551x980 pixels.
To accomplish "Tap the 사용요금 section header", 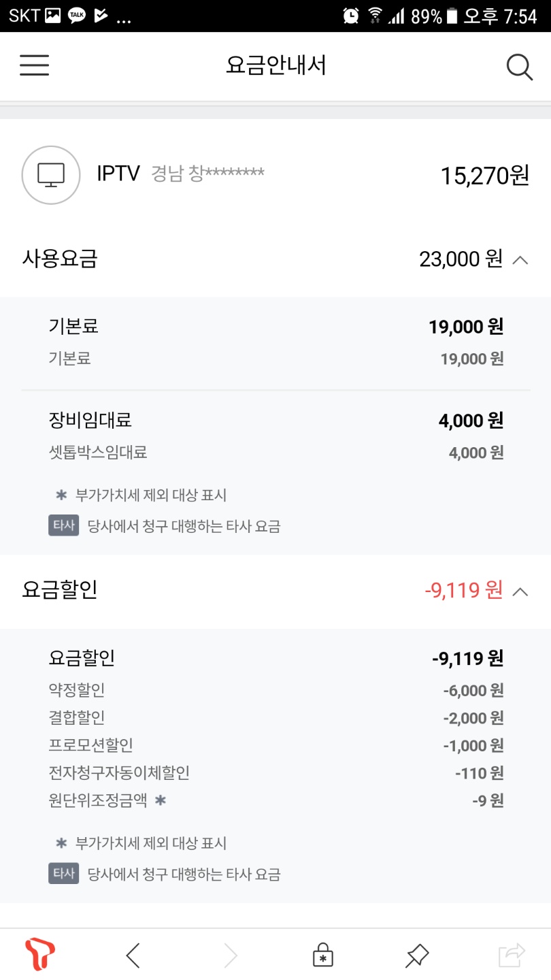I will click(x=60, y=259).
